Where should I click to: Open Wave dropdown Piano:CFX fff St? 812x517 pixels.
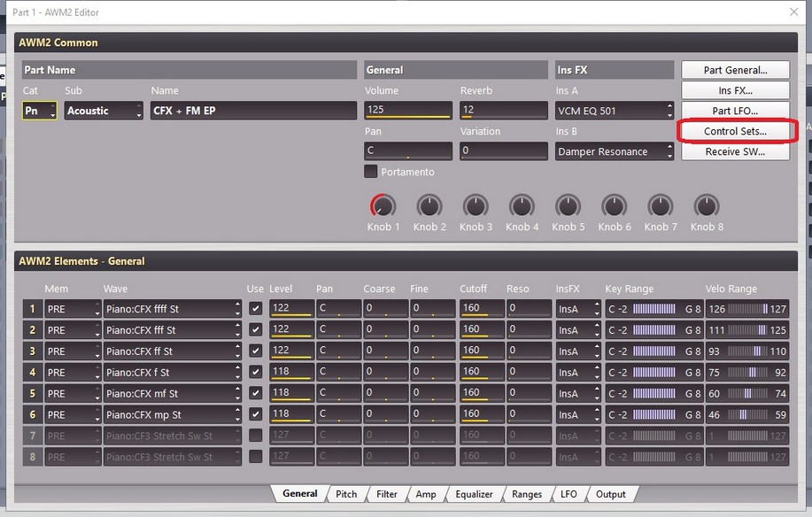[x=173, y=330]
